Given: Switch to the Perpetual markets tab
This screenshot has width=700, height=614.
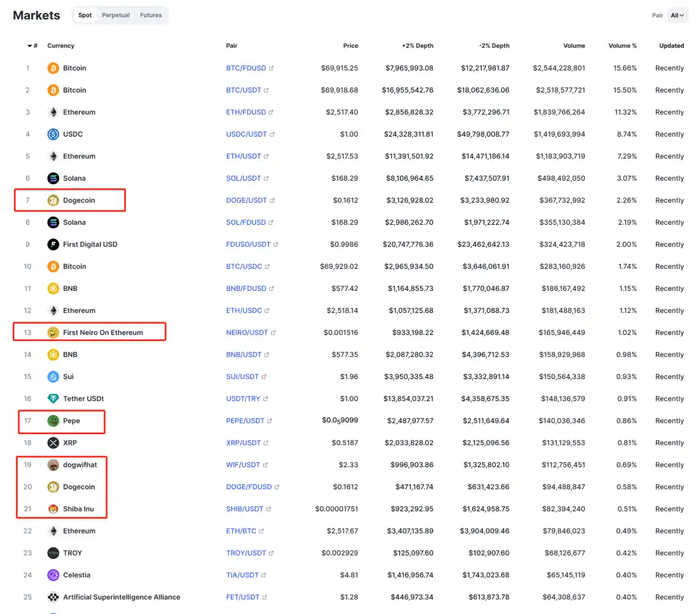Looking at the screenshot, I should click(116, 16).
